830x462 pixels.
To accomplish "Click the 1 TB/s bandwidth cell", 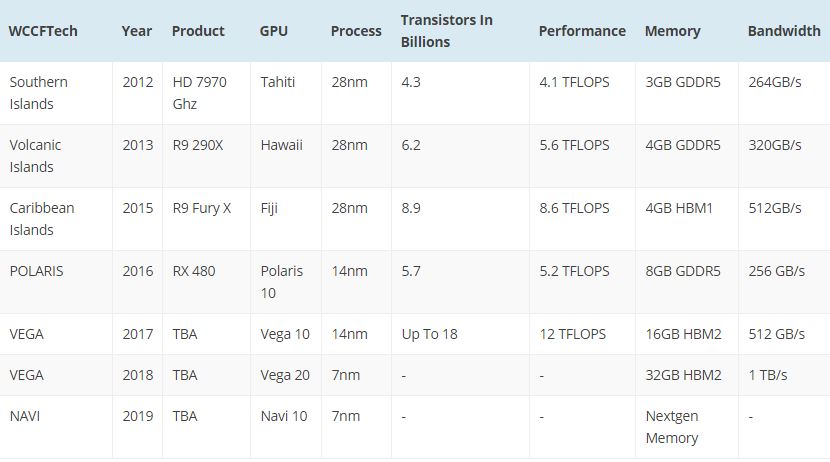I will [768, 375].
